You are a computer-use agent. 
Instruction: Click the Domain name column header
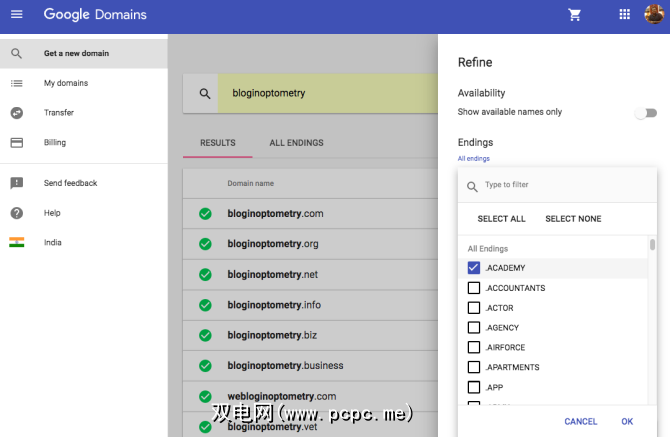click(250, 183)
